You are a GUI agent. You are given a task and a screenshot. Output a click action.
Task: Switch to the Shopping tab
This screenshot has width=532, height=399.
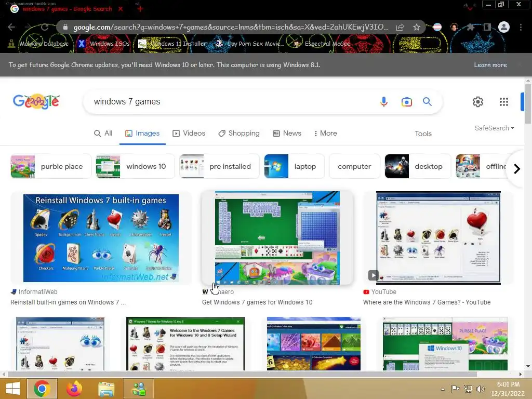pos(239,134)
